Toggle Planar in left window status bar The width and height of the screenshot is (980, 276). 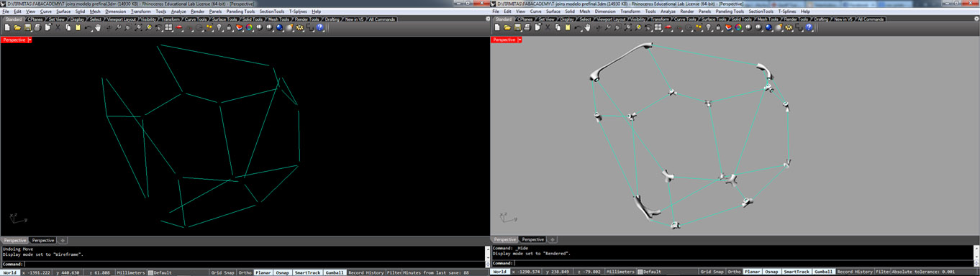click(263, 272)
